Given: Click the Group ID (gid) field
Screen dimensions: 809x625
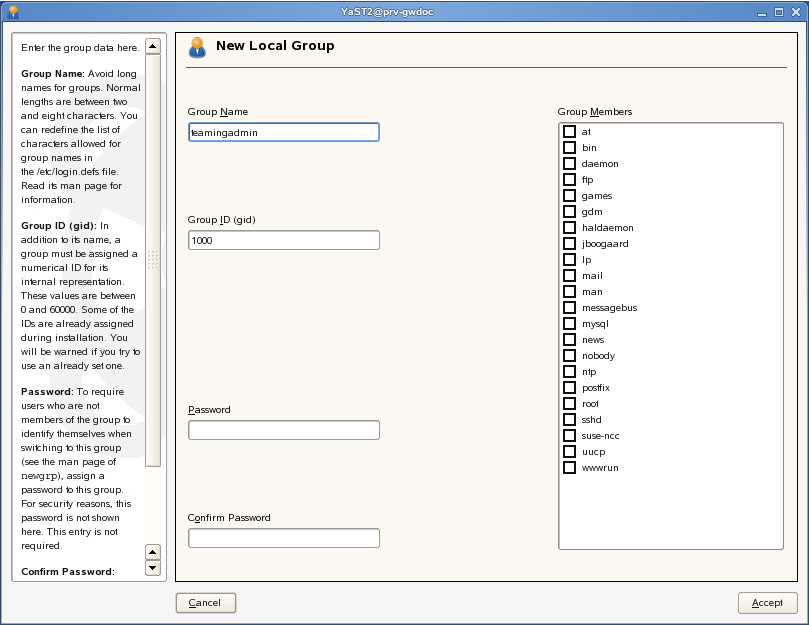Looking at the screenshot, I should (284, 240).
